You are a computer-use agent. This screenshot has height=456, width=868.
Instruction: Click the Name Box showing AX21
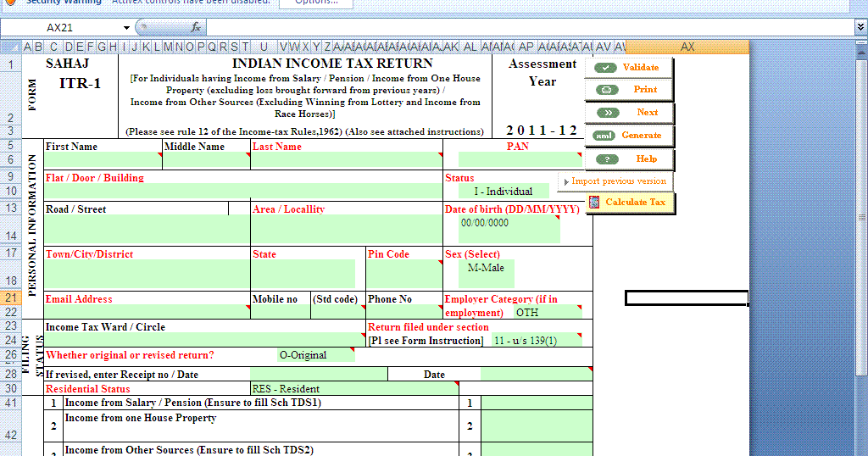(x=60, y=28)
